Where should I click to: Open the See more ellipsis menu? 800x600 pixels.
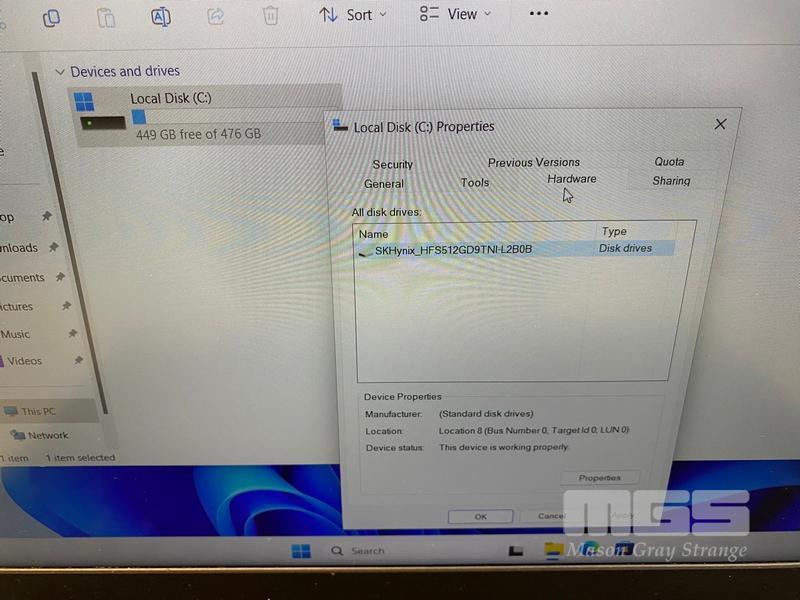tap(538, 14)
